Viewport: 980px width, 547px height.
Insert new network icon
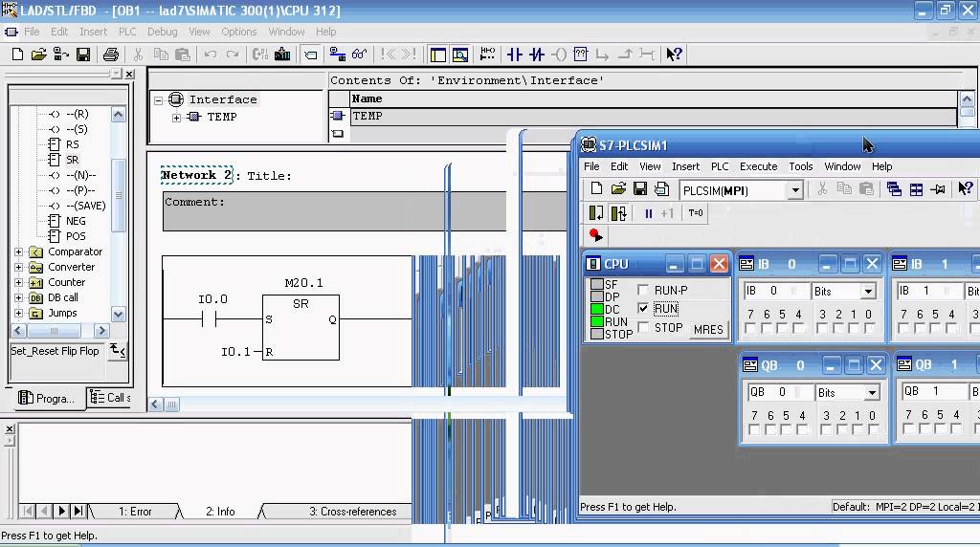pos(487,55)
